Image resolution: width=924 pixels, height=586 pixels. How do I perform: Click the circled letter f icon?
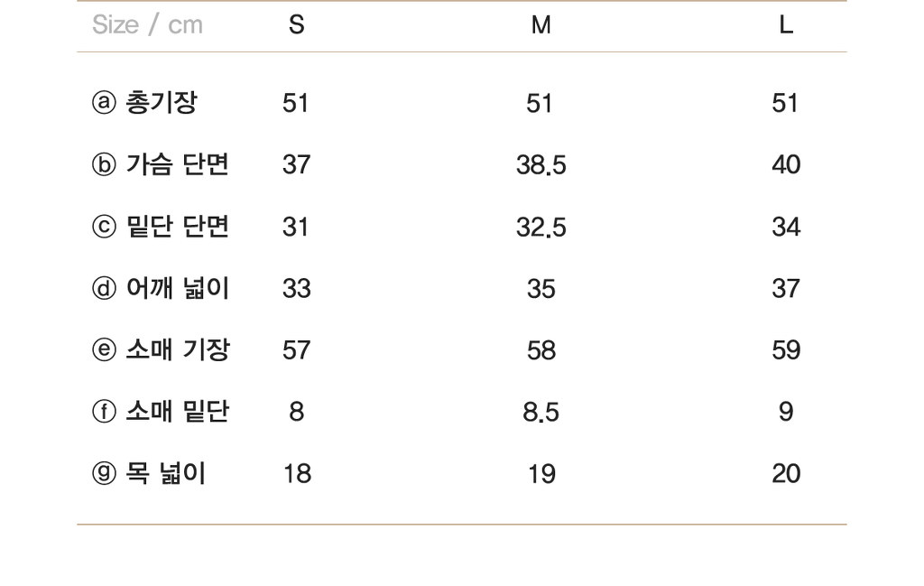pyautogui.click(x=104, y=412)
